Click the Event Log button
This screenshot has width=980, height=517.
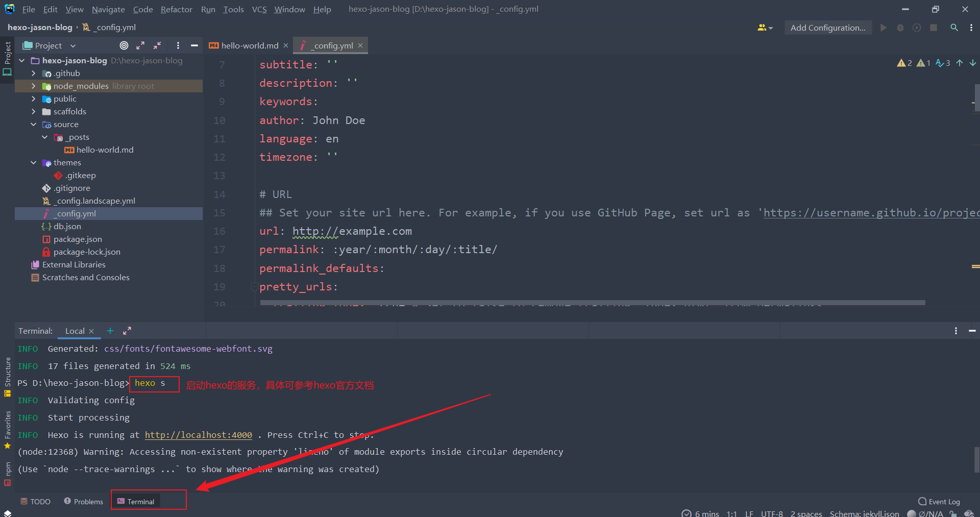939,502
